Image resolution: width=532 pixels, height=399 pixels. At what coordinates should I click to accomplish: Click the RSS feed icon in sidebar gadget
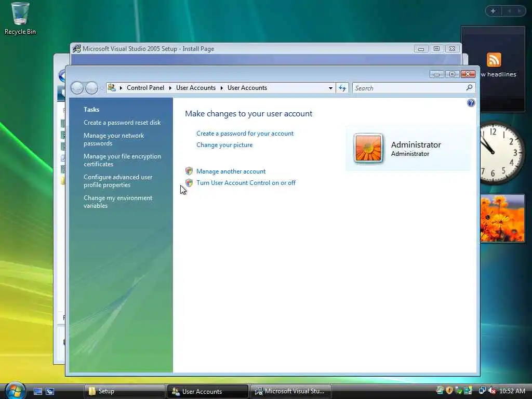494,60
